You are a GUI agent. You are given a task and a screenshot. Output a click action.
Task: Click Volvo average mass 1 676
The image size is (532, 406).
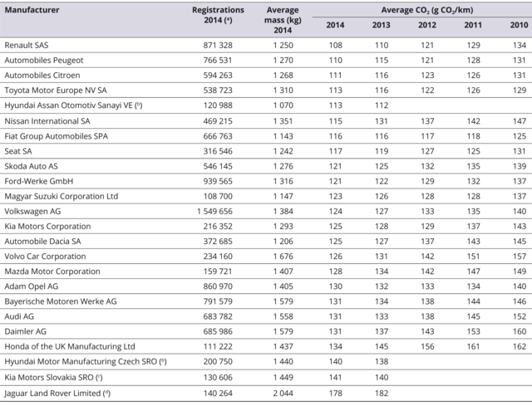click(x=283, y=257)
